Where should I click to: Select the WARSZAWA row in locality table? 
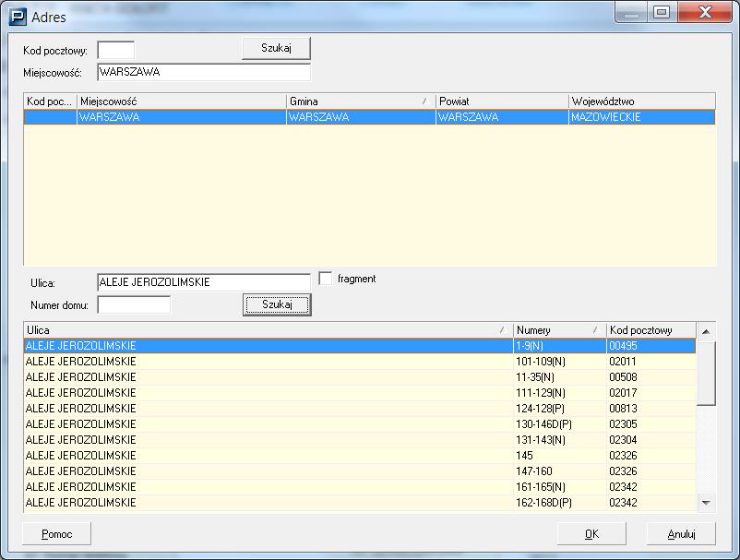coord(369,117)
